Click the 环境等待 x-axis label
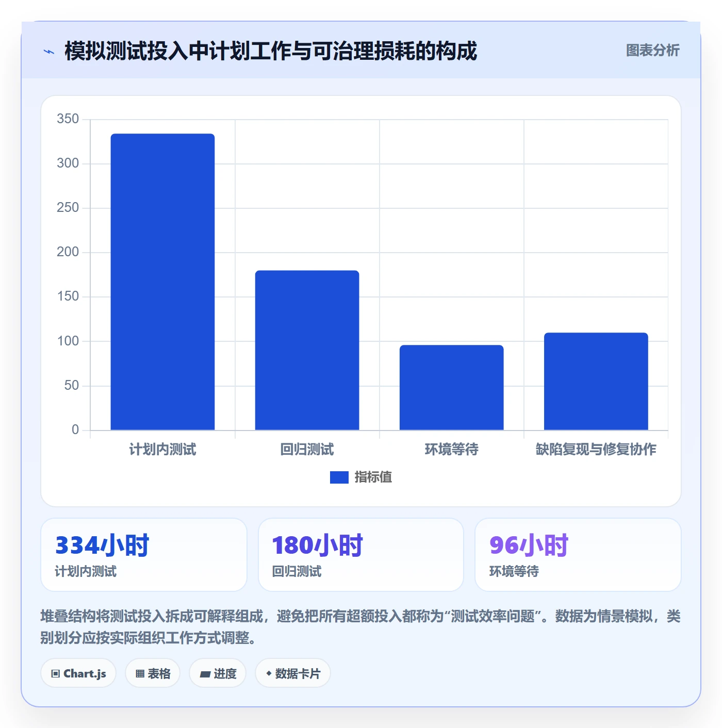This screenshot has width=722, height=728. coord(451,450)
